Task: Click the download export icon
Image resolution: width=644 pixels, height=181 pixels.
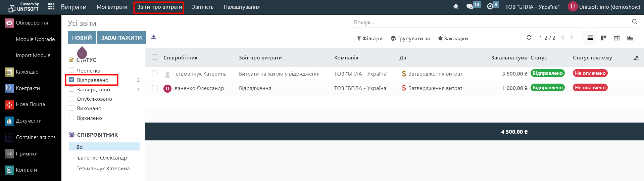Action: [154, 37]
